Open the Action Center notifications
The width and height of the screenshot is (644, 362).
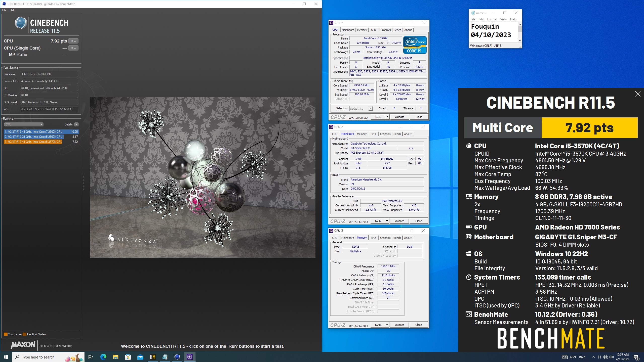(636, 357)
